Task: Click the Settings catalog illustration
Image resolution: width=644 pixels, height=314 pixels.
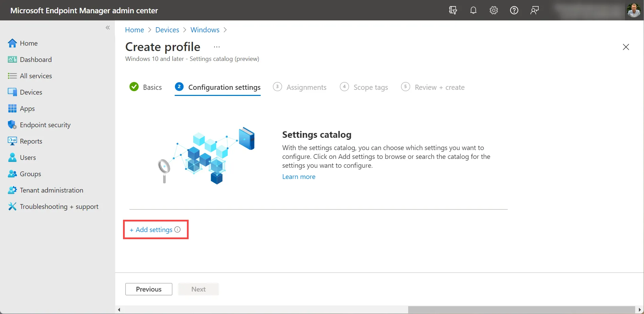Action: [207, 156]
